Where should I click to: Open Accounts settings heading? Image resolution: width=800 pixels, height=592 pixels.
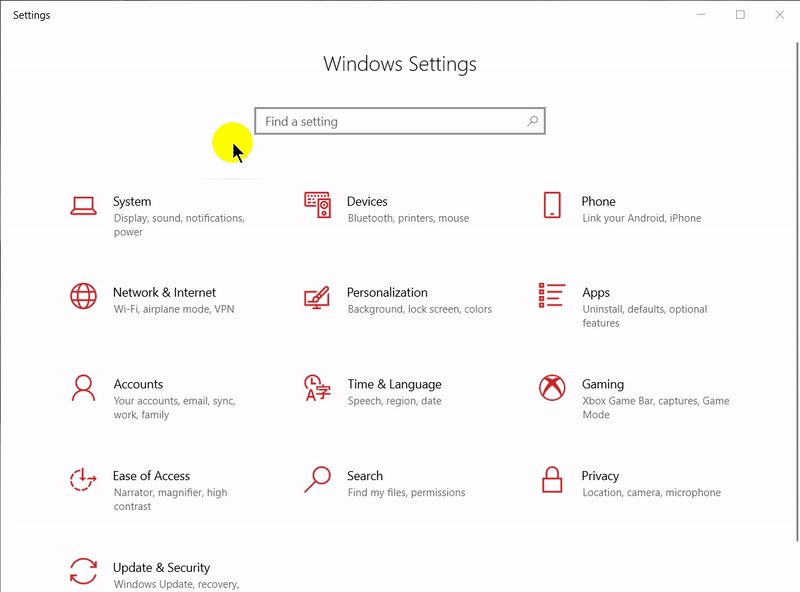click(x=138, y=384)
